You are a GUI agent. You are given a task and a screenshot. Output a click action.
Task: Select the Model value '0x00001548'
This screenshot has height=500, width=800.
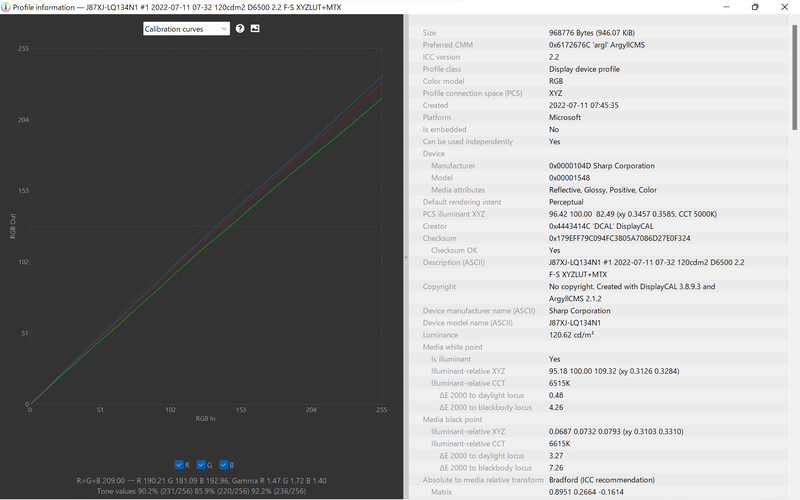pos(569,178)
